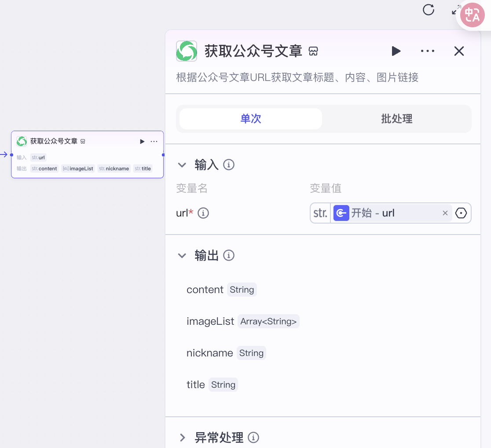The image size is (491, 448).
Task: Click the str. type selector for url
Action: click(320, 213)
